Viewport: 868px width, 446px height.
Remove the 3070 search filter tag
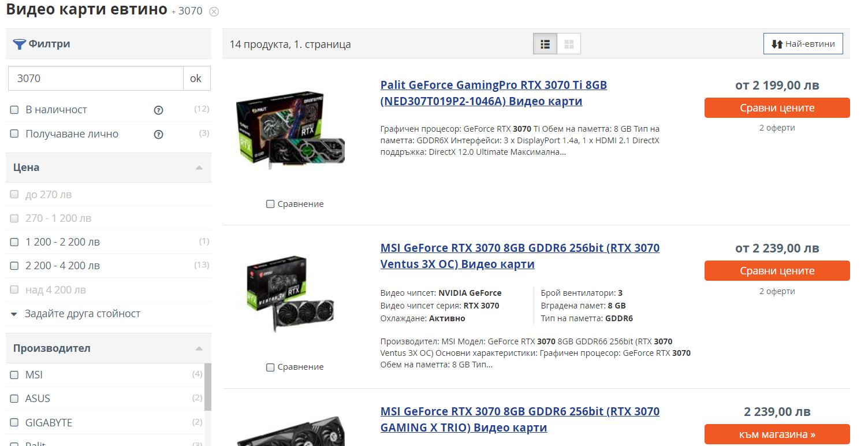coord(214,12)
